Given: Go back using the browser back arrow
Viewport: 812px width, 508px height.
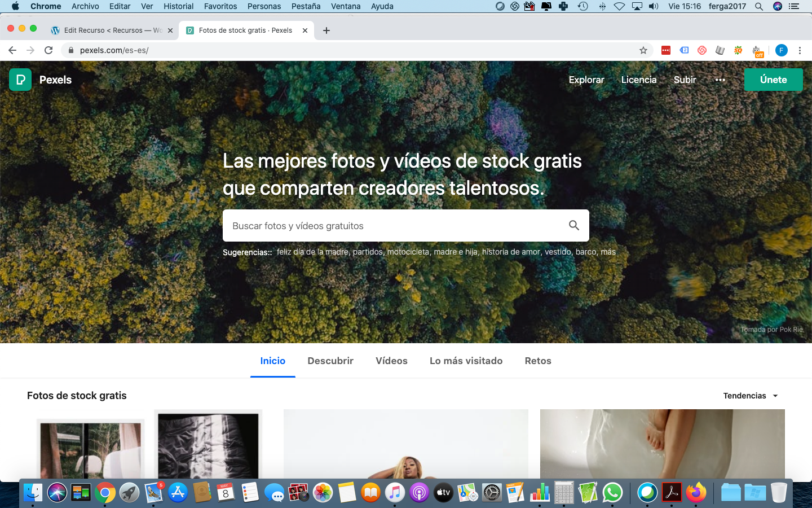Looking at the screenshot, I should (12, 50).
